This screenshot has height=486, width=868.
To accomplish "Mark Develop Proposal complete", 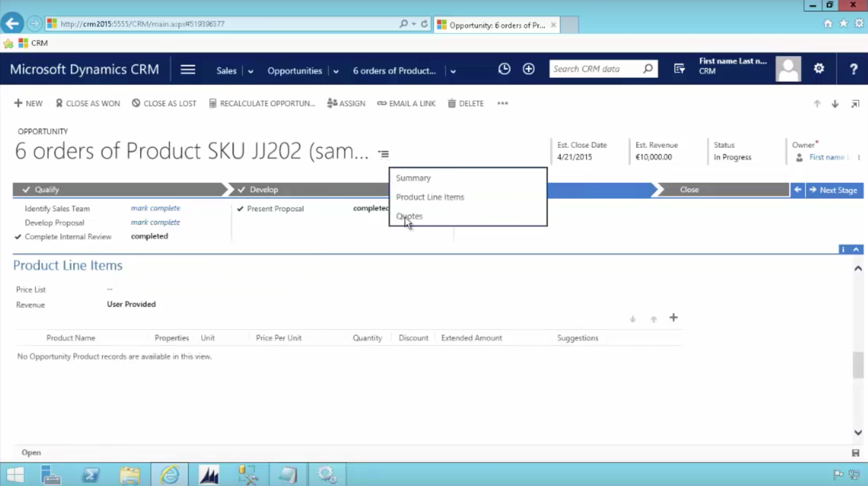I will 155,223.
